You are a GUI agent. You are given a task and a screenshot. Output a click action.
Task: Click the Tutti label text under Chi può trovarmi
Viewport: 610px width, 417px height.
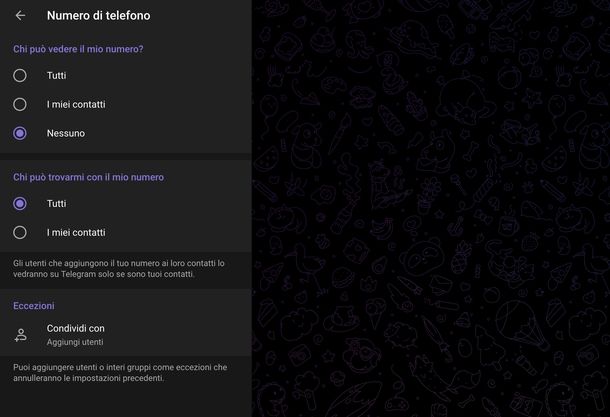pyautogui.click(x=57, y=203)
